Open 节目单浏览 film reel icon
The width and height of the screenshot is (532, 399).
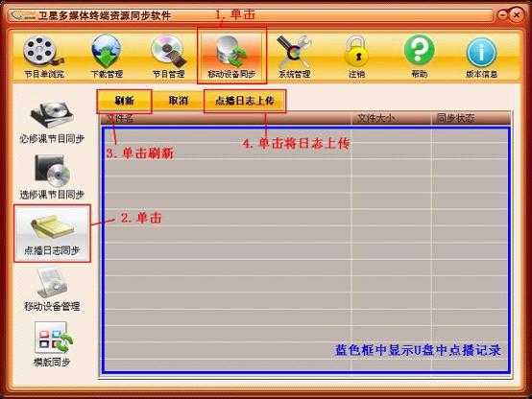(x=43, y=51)
